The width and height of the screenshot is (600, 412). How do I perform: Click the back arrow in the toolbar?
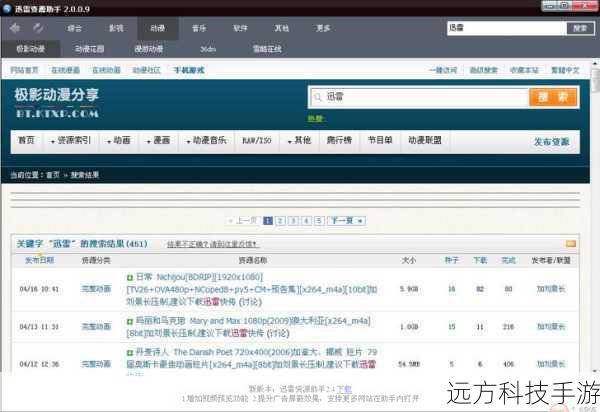pos(15,28)
